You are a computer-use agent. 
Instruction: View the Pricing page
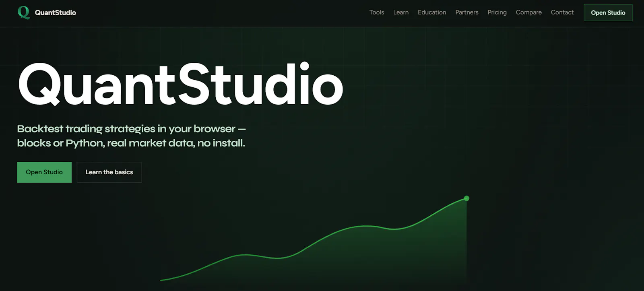[497, 12]
